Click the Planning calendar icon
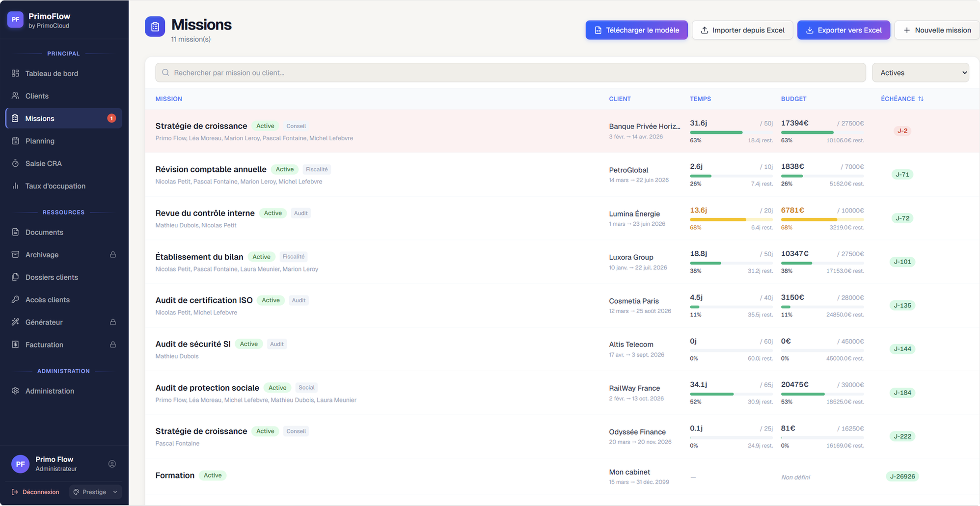 15,141
